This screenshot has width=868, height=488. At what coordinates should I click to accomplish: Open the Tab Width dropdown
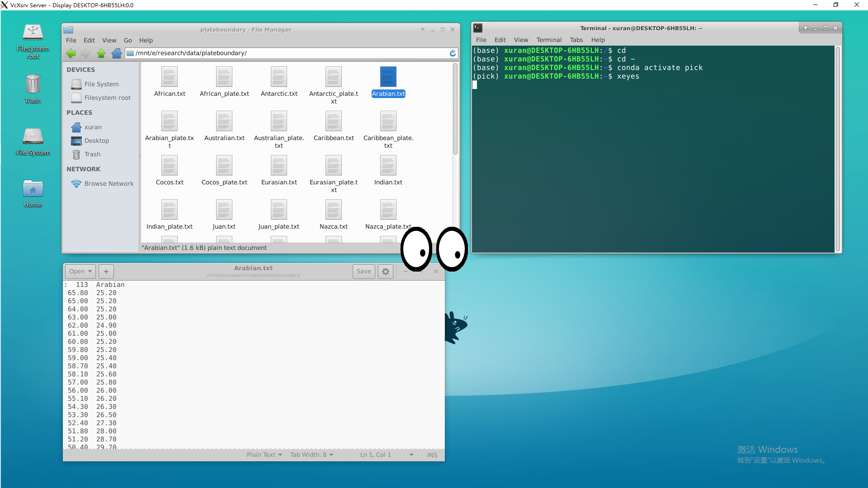tap(311, 455)
